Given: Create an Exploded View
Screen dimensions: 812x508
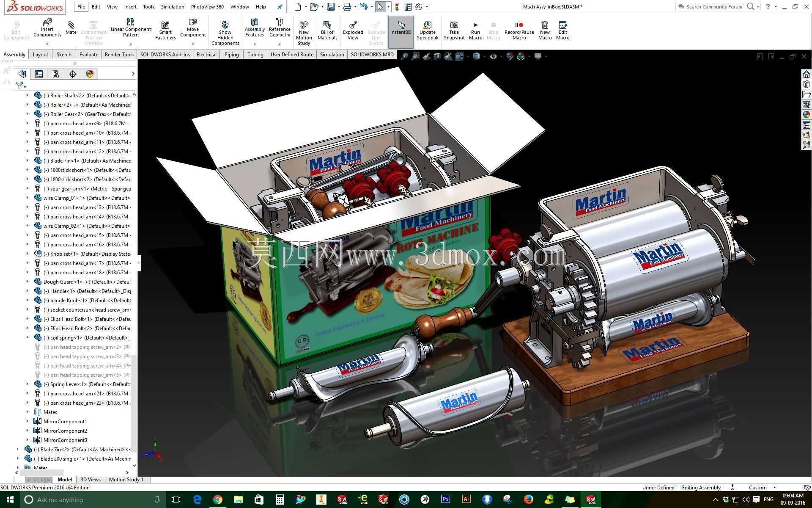Looking at the screenshot, I should 353,30.
